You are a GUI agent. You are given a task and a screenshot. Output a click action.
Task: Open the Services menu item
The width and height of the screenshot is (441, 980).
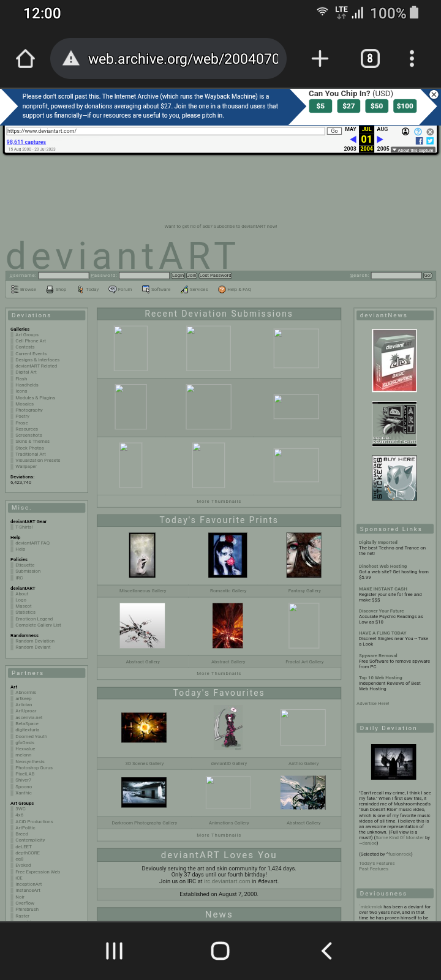pyautogui.click(x=194, y=289)
